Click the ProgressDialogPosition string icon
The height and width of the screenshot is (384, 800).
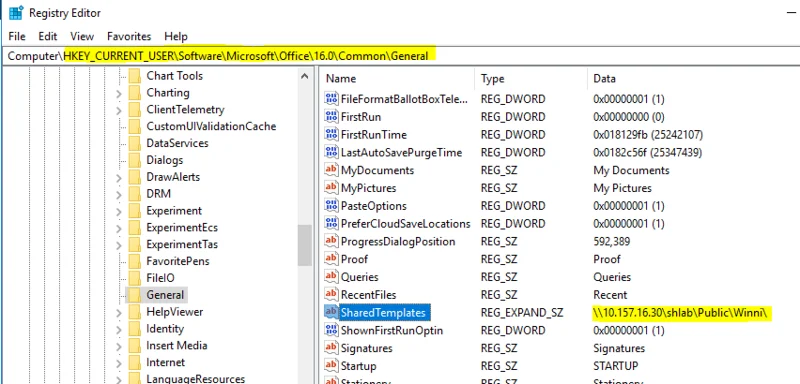(x=331, y=241)
